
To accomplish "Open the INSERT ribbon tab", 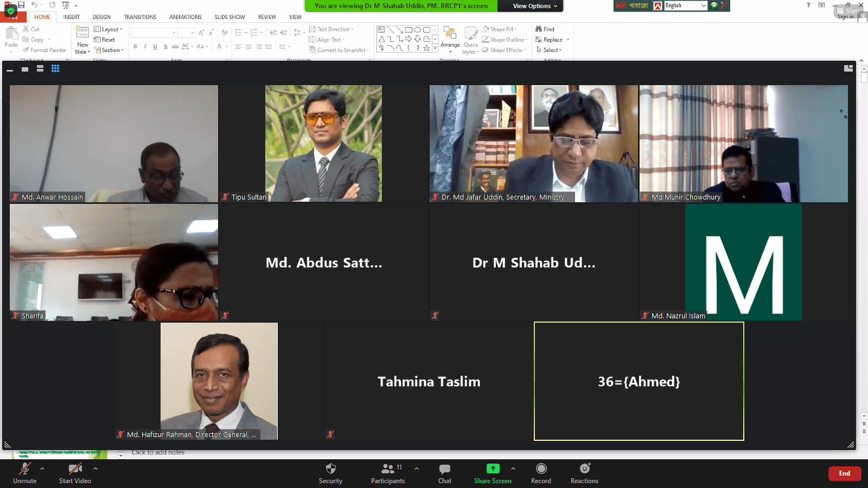I will pyautogui.click(x=71, y=17).
